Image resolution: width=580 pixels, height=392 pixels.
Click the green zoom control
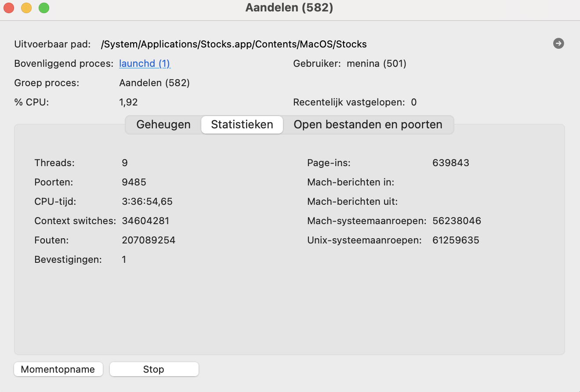43,7
